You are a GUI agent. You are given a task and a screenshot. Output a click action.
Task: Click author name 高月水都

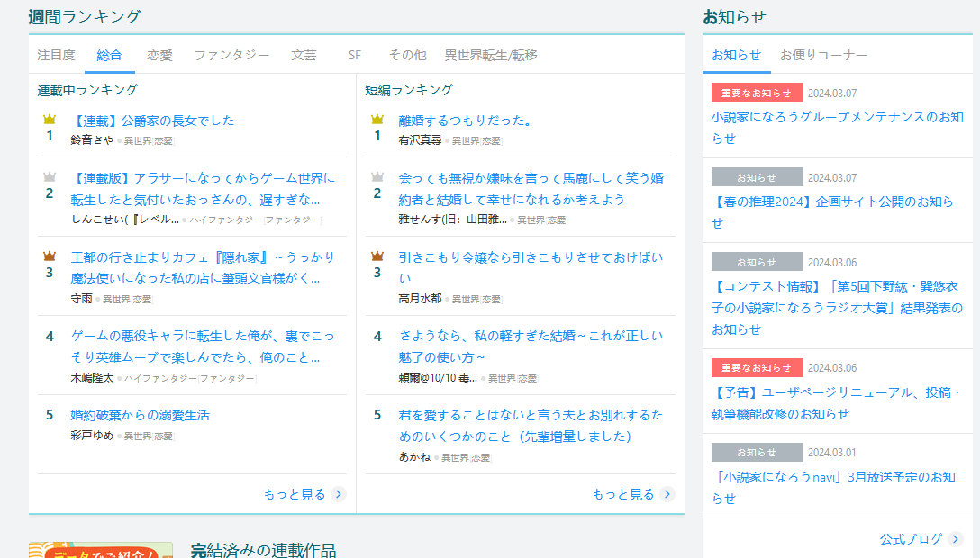[420, 299]
